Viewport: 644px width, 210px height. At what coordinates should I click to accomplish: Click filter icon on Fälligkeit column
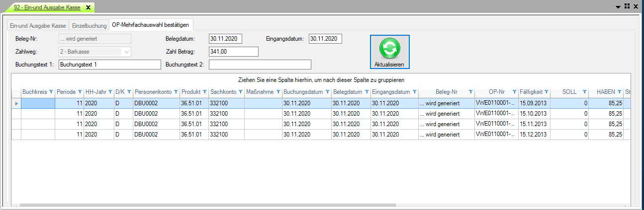546,92
